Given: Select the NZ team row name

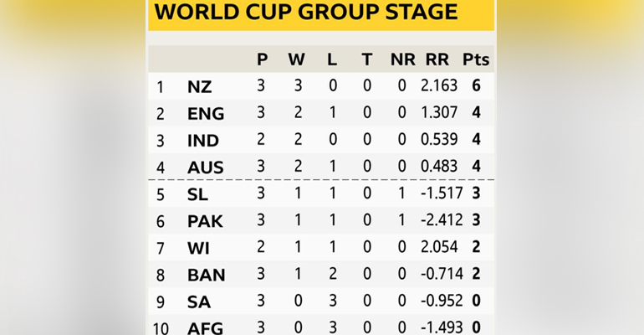Looking at the screenshot, I should coord(200,87).
